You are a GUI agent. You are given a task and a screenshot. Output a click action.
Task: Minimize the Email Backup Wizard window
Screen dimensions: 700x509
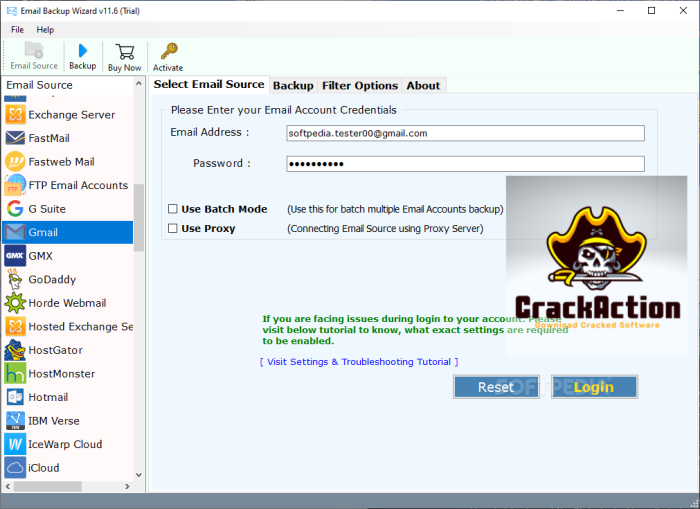[620, 11]
